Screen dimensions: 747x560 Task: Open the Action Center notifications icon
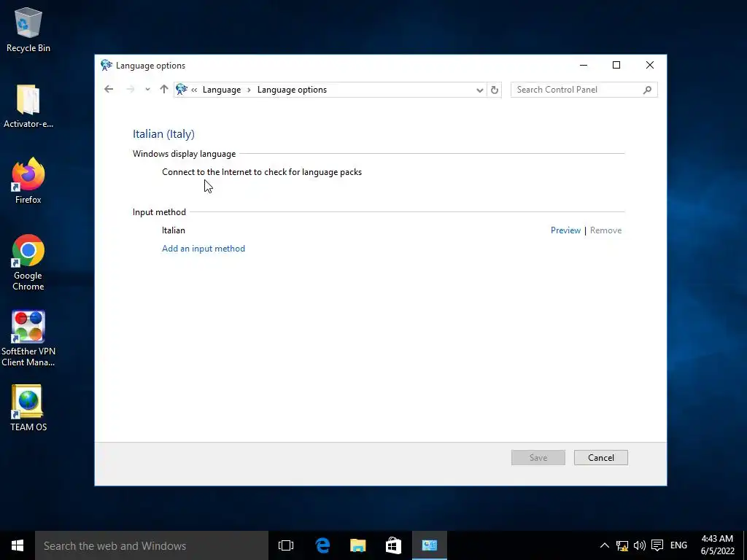pos(657,545)
